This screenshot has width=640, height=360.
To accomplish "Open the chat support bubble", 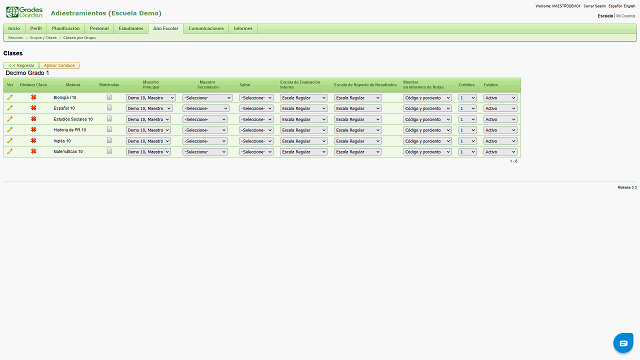I will pyautogui.click(x=623, y=343).
